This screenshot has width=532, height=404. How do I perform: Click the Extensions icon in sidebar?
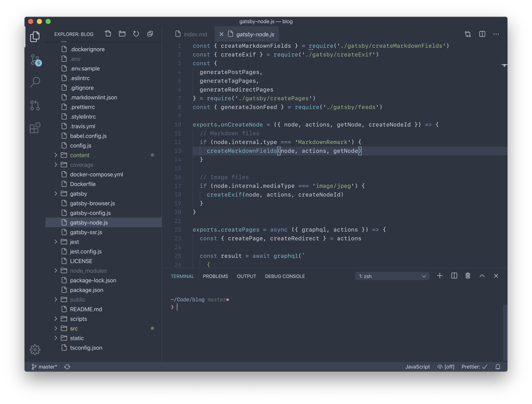pos(36,127)
